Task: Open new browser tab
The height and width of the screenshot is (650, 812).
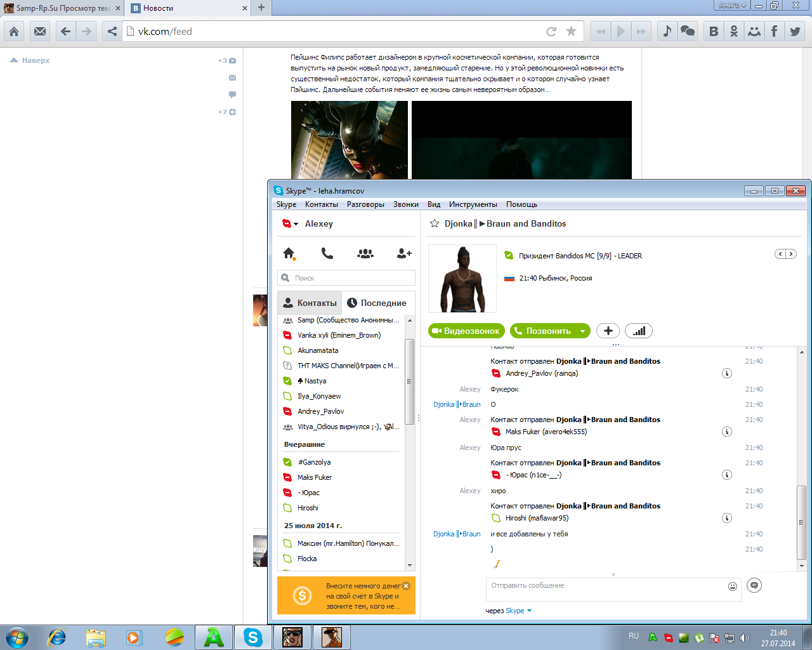Action: pyautogui.click(x=261, y=8)
